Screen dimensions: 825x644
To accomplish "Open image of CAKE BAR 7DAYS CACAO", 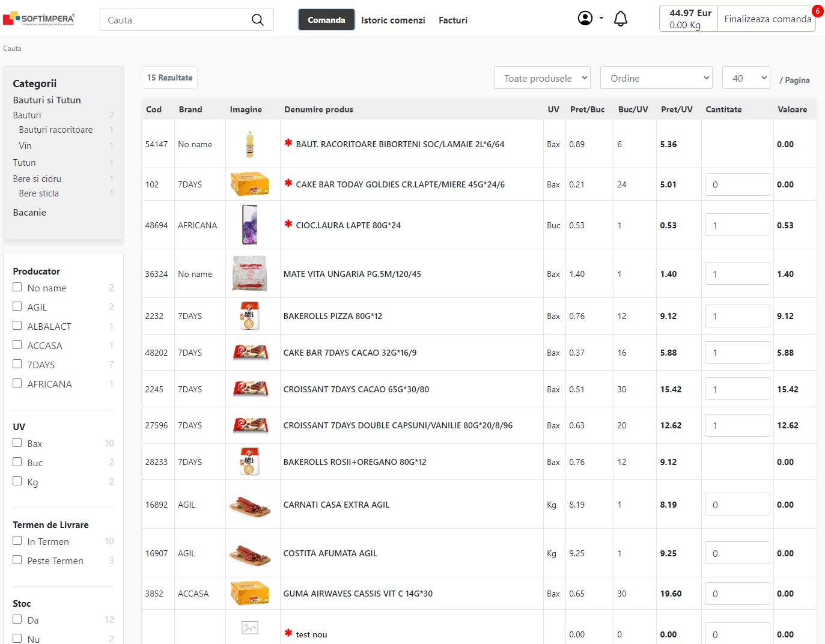I will (x=251, y=353).
